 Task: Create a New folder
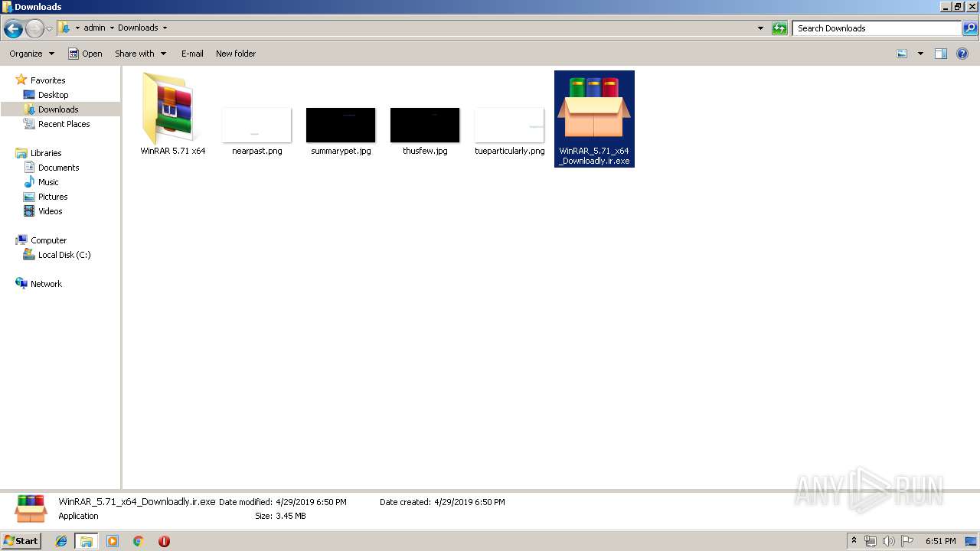[x=236, y=54]
